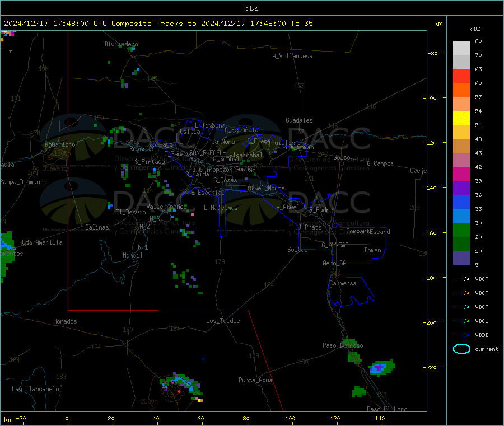The height and width of the screenshot is (426, 504).
Task: Click the blue-purple storm cell near 140 km
Action: click(x=381, y=368)
